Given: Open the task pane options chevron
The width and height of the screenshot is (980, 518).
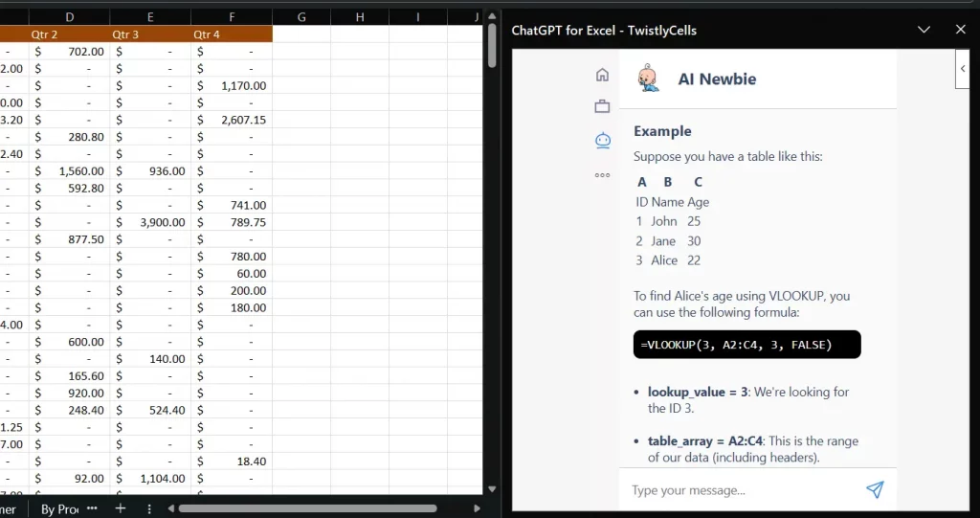Looking at the screenshot, I should pyautogui.click(x=924, y=30).
